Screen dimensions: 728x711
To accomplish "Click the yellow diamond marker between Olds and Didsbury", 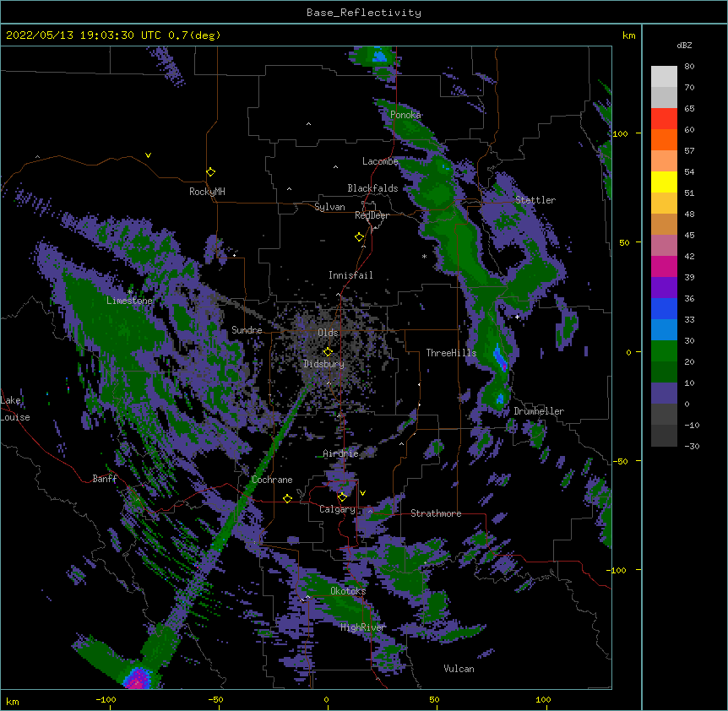I will coord(328,351).
